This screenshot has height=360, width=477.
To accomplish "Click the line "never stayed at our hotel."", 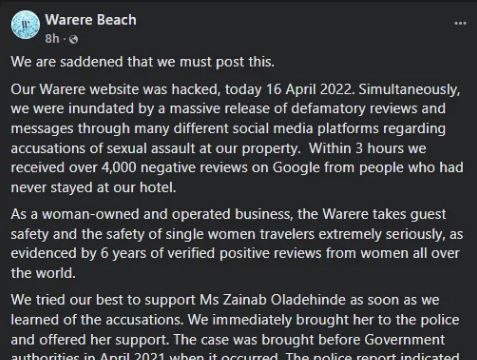I will tap(93, 188).
